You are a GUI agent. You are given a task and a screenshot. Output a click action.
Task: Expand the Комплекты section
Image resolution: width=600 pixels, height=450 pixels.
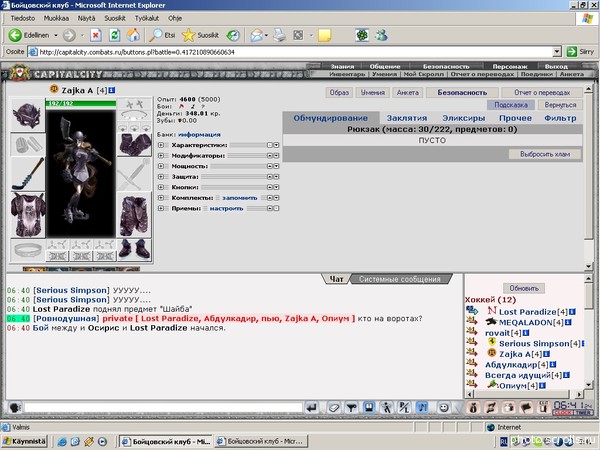click(x=161, y=198)
